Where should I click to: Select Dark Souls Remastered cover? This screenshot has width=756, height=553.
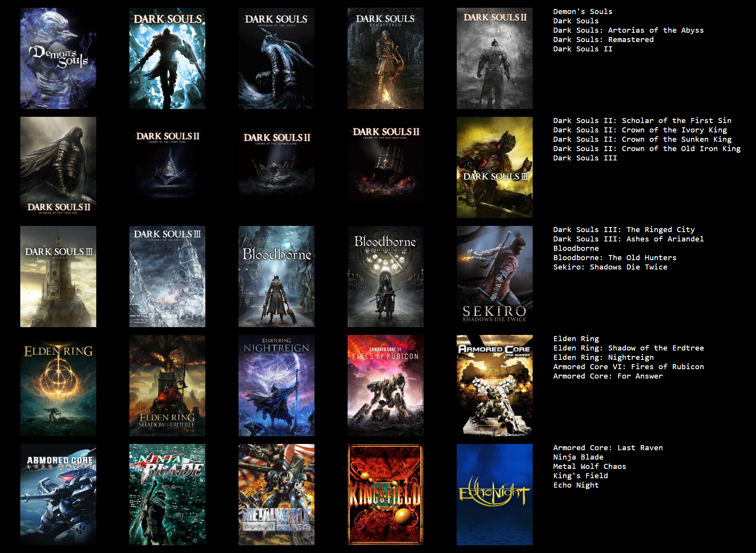click(385, 58)
